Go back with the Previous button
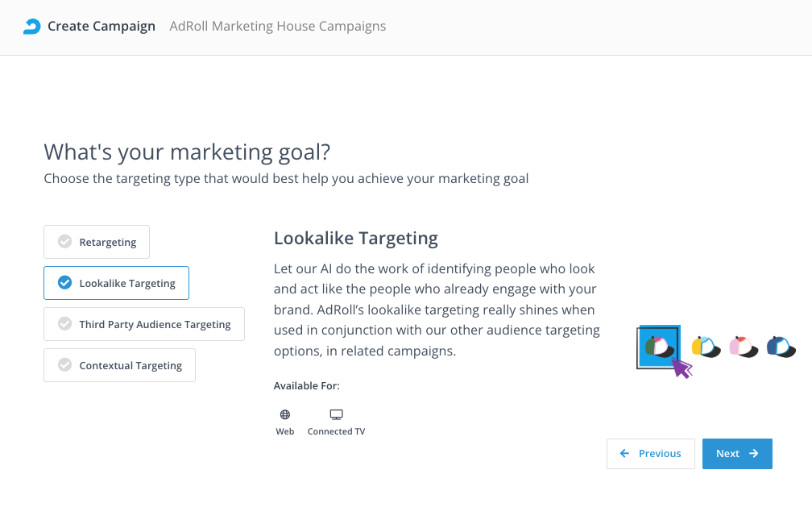The image size is (812, 524). pyautogui.click(x=650, y=454)
